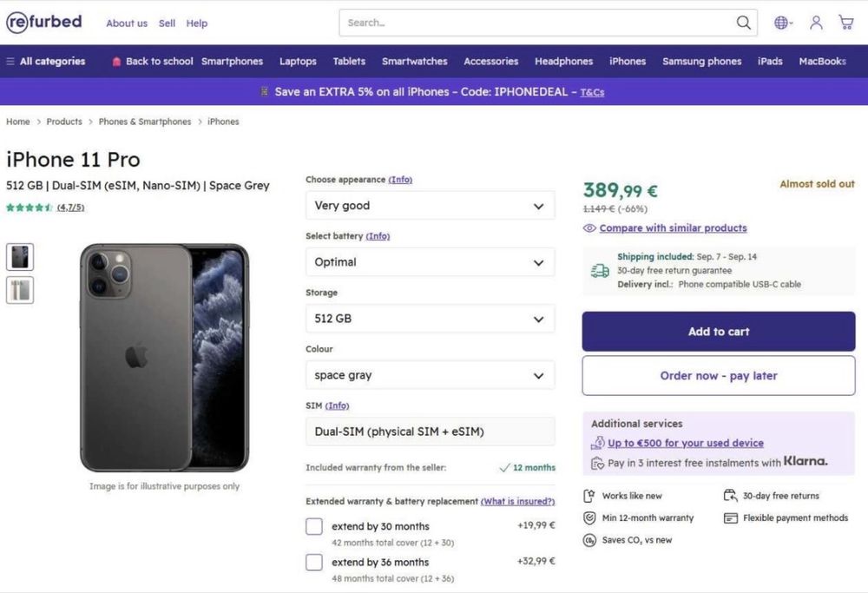Image resolution: width=868 pixels, height=593 pixels.
Task: Click the main iPhone 11 Pro image
Action: 164,358
